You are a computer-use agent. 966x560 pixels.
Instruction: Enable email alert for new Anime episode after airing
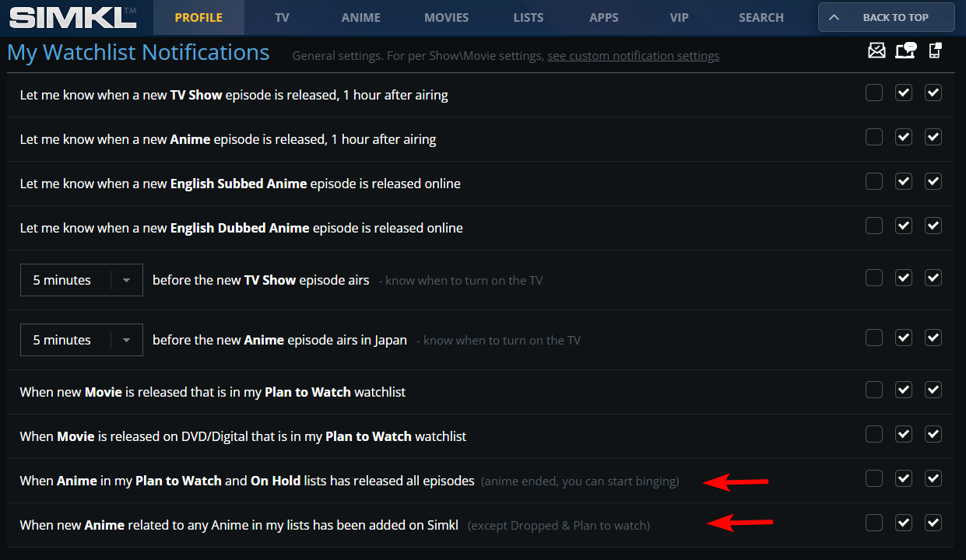click(874, 138)
